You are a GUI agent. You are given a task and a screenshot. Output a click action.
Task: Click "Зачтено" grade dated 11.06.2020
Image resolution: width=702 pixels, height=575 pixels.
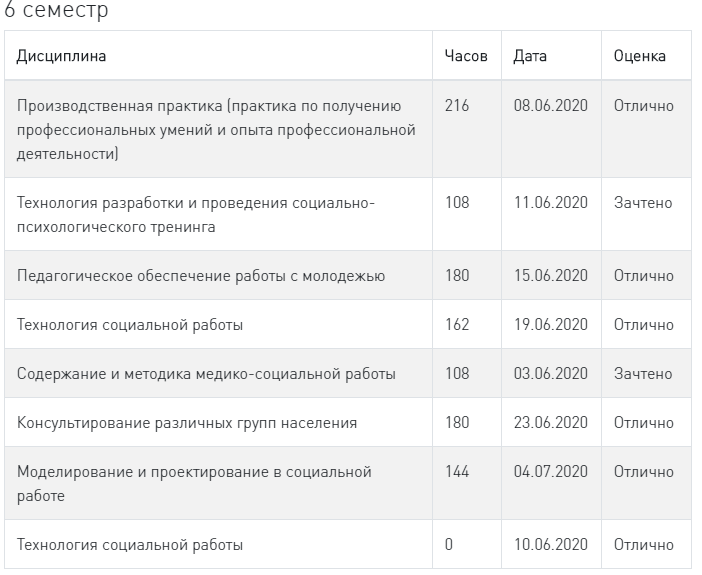[x=643, y=203]
